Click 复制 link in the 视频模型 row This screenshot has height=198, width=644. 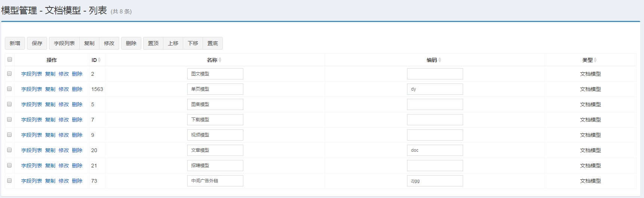tap(50, 135)
